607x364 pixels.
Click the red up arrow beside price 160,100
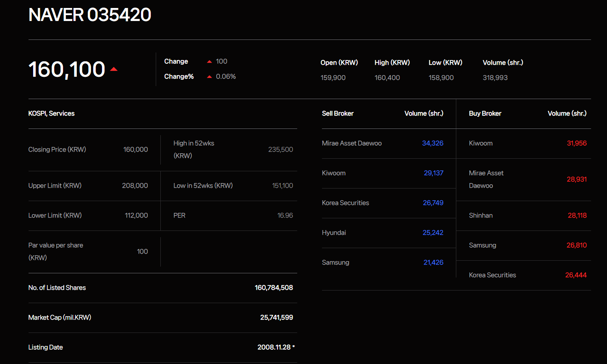(x=114, y=69)
